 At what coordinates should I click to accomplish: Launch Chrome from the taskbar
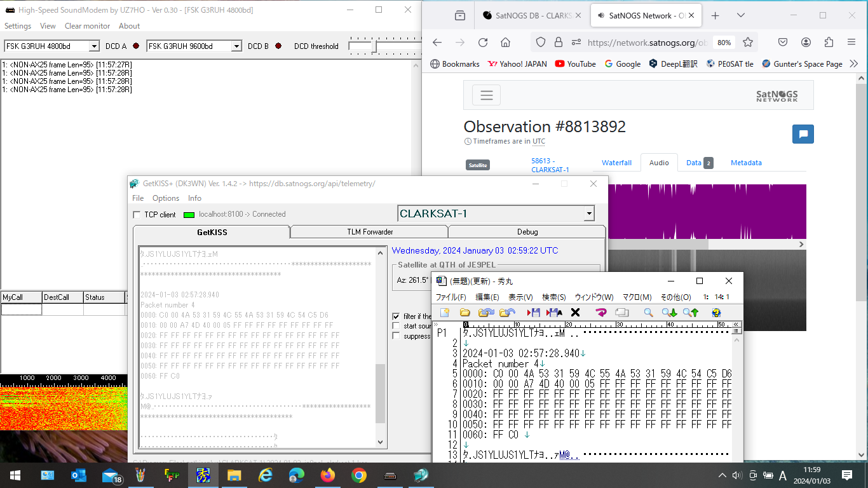(x=359, y=475)
